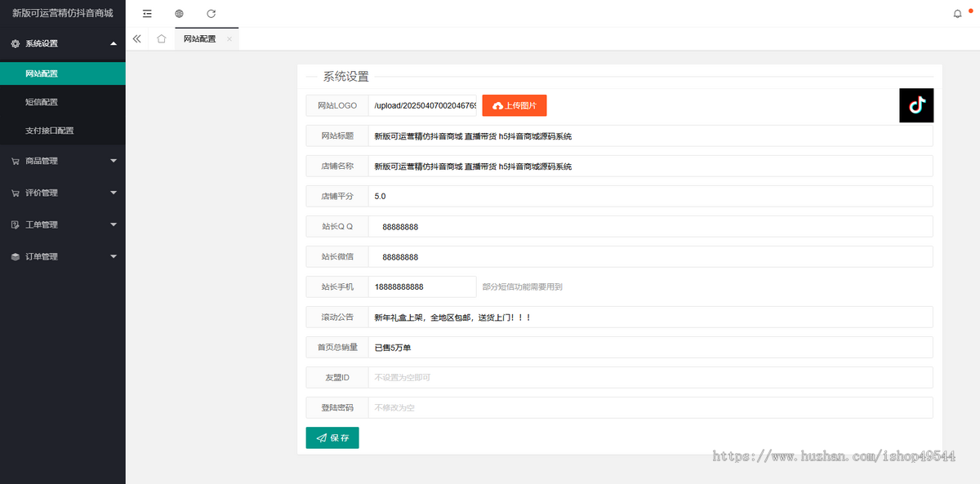Click the 站长QQ input field

[x=650, y=226]
